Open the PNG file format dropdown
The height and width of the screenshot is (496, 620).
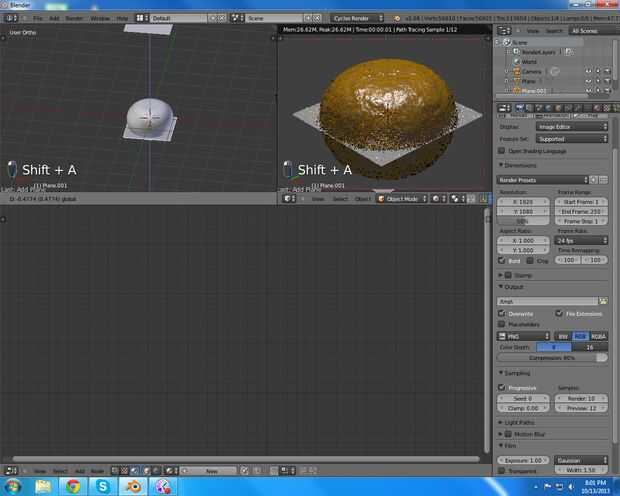(x=524, y=336)
